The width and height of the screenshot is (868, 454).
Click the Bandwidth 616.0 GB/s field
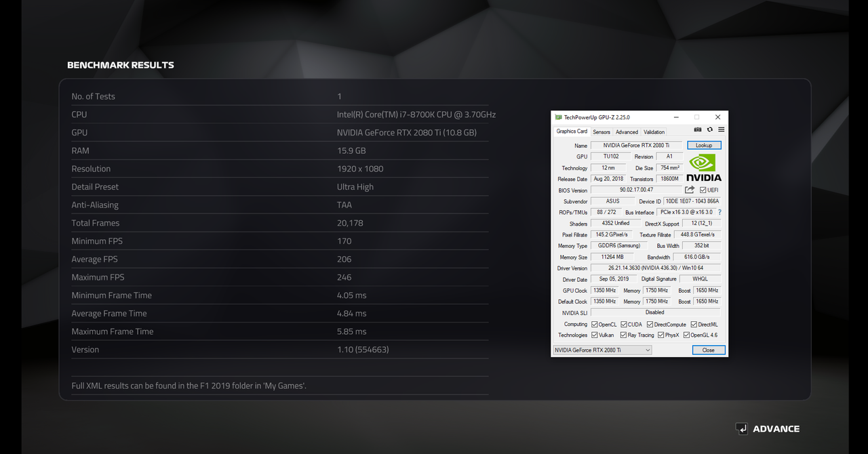[696, 257]
